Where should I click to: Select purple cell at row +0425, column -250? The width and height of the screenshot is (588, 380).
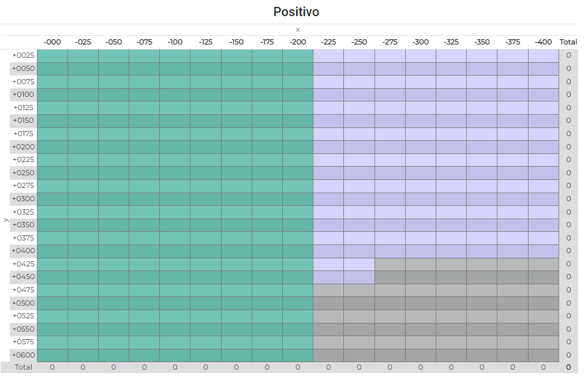click(359, 264)
